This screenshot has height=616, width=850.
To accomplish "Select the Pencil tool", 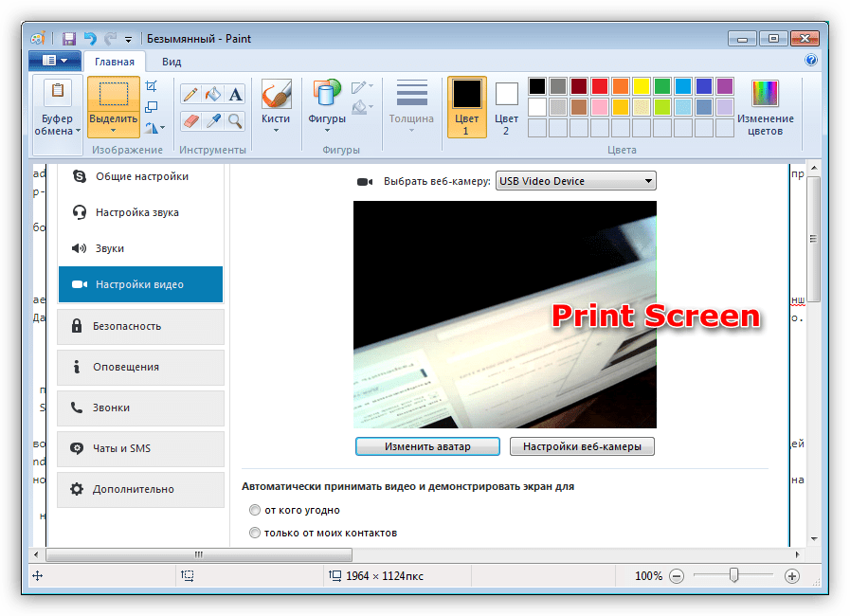I will 190,94.
